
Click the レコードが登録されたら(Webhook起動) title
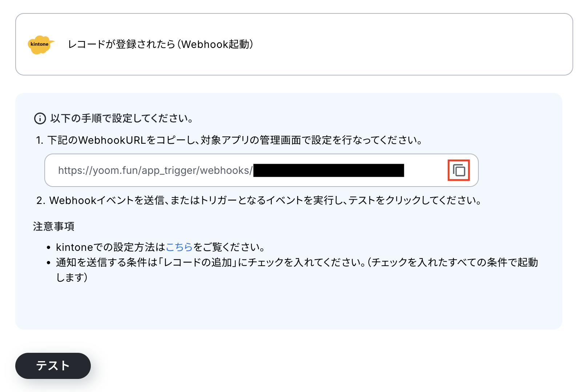tap(161, 44)
